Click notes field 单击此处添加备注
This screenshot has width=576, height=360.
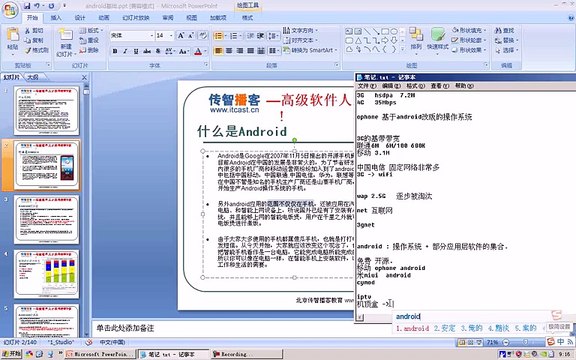[223, 328]
